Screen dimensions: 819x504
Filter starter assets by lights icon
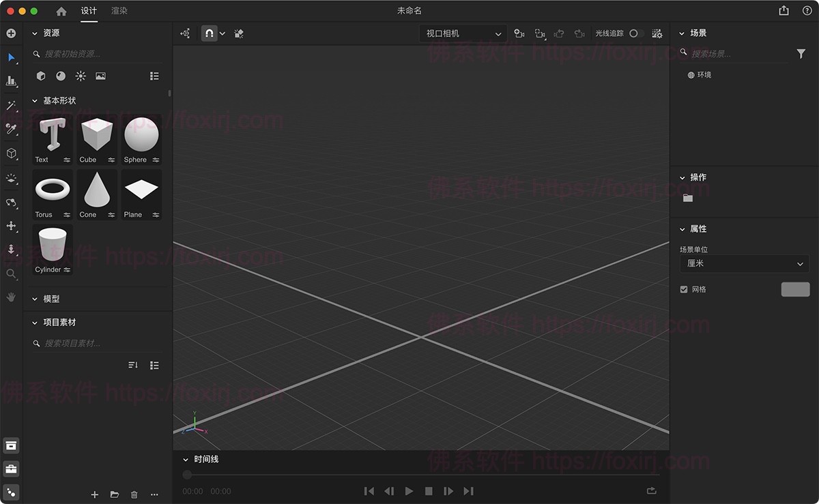(x=81, y=76)
